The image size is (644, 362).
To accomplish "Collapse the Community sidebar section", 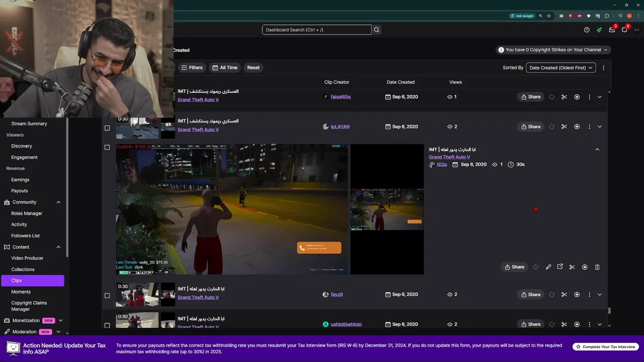I will 58,202.
